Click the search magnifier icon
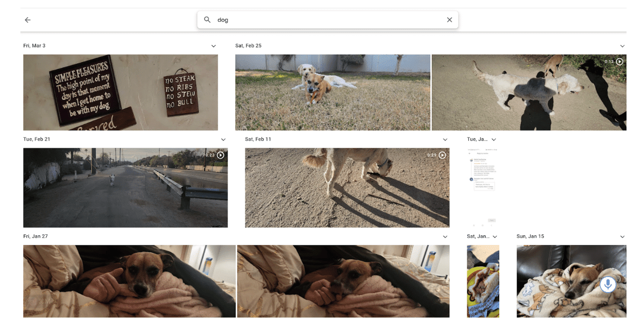Image resolution: width=644 pixels, height=328 pixels. [207, 20]
